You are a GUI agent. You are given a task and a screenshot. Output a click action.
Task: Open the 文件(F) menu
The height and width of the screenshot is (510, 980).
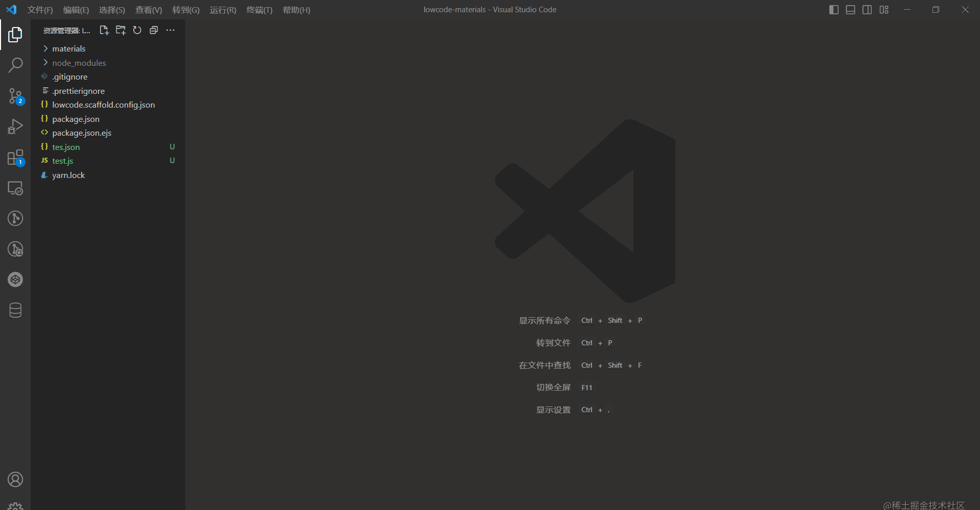(40, 10)
